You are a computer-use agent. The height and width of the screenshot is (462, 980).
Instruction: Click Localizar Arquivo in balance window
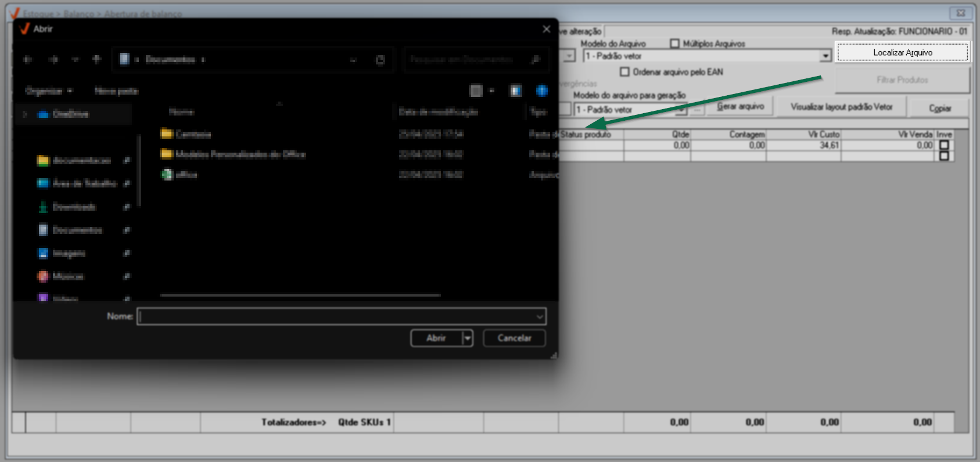903,52
